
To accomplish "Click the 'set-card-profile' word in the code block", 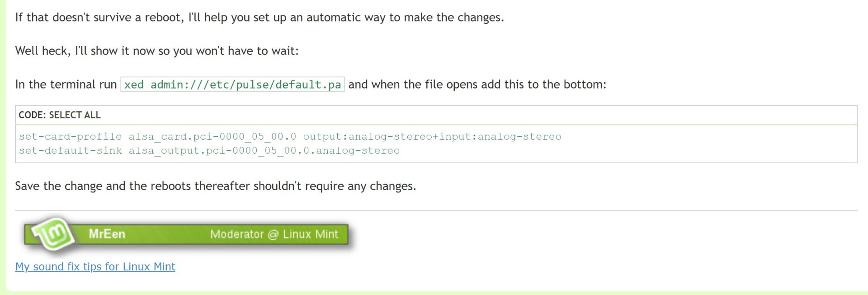I will (x=70, y=136).
